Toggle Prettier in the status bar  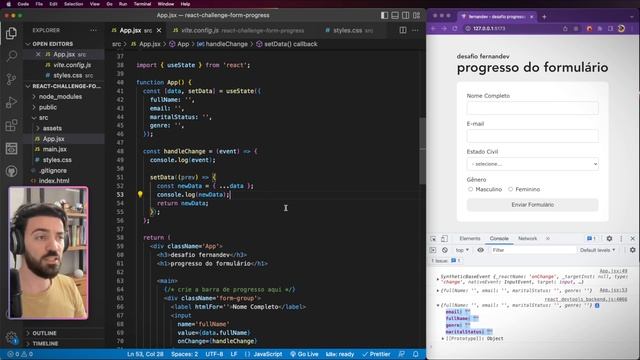[376, 354]
